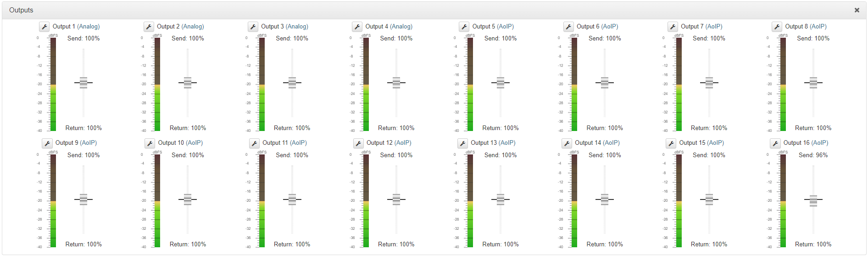
Task: Click the Output 11 (AoIP) label
Action: pos(284,143)
